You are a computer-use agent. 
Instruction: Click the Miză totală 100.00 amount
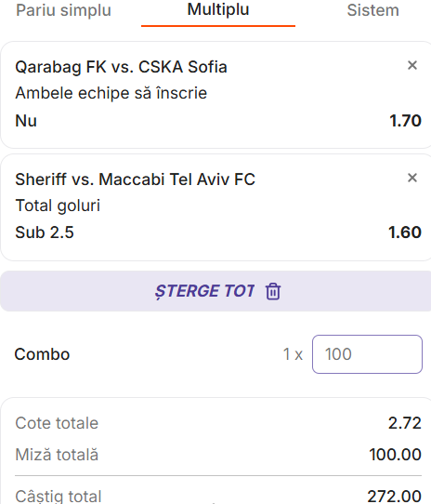point(395,455)
